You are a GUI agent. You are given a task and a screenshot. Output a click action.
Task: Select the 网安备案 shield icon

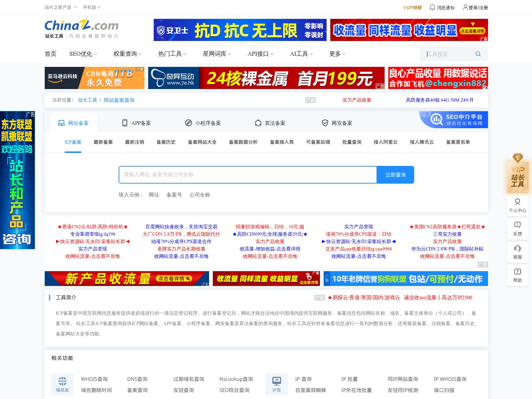click(x=325, y=123)
